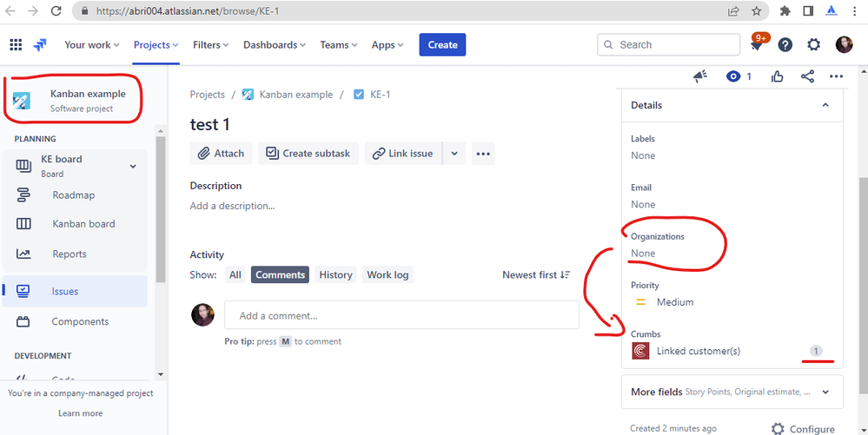Screen dimensions: 868x435
Task: Bookmark page with the star icon
Action: [x=756, y=11]
